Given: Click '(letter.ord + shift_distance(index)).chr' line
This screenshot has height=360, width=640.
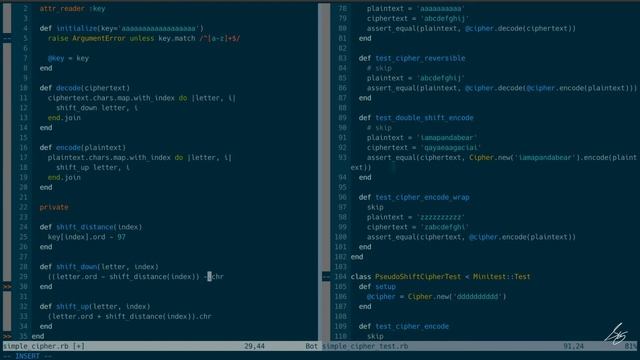Looking at the screenshot, I should tap(129, 316).
